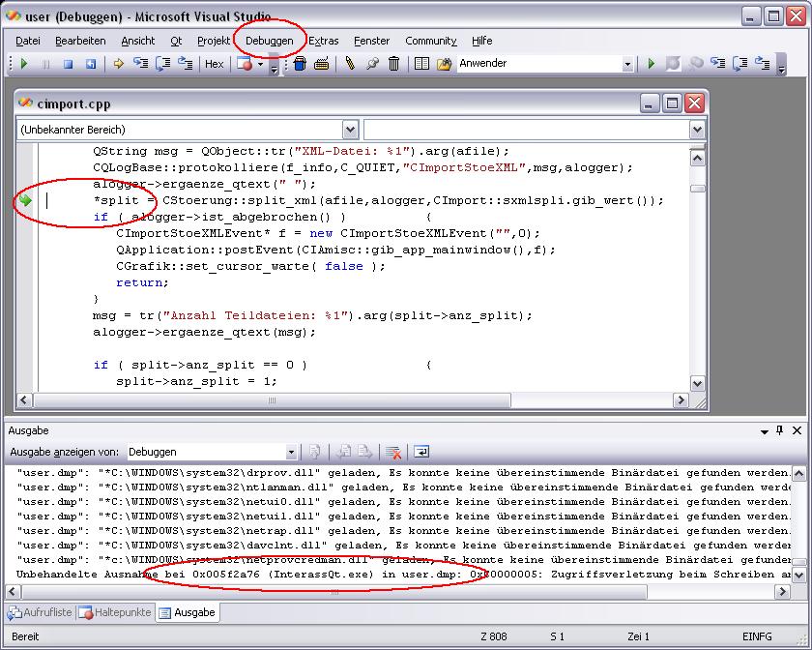812x650 pixels.
Task: Click the Step Over icon
Action: tap(162, 64)
